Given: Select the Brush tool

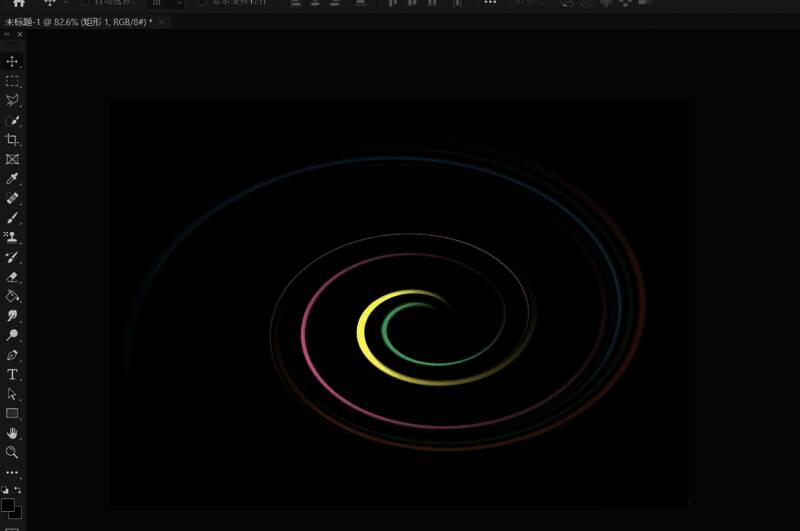Looking at the screenshot, I should (x=12, y=218).
